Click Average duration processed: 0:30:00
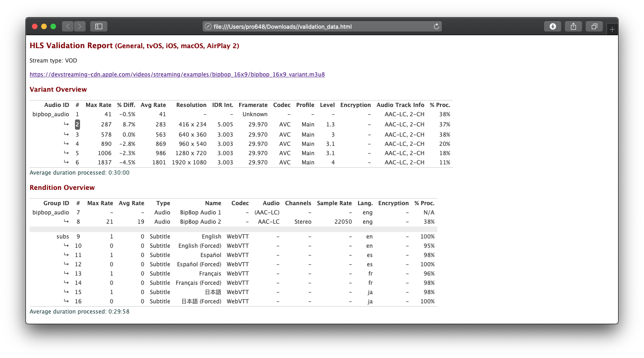Viewport: 644px width, 358px height. pyautogui.click(x=80, y=173)
